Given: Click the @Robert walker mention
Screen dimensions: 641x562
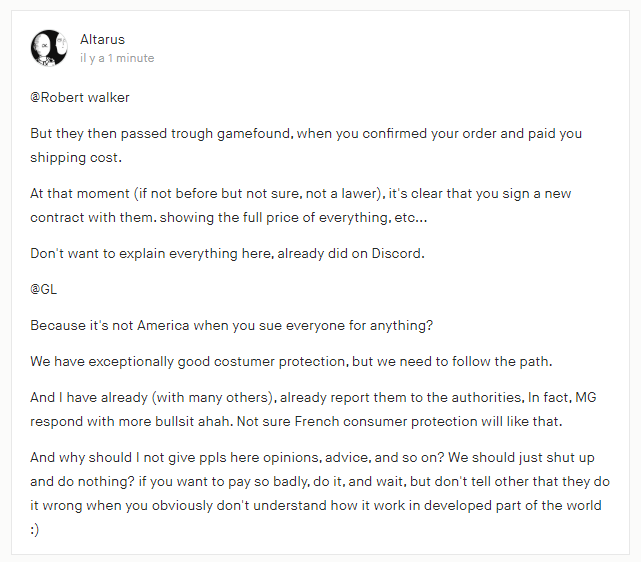Looking at the screenshot, I should click(x=80, y=97).
